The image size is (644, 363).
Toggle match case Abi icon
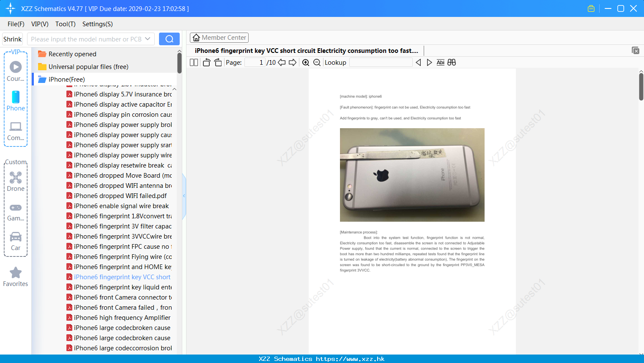coord(441,63)
